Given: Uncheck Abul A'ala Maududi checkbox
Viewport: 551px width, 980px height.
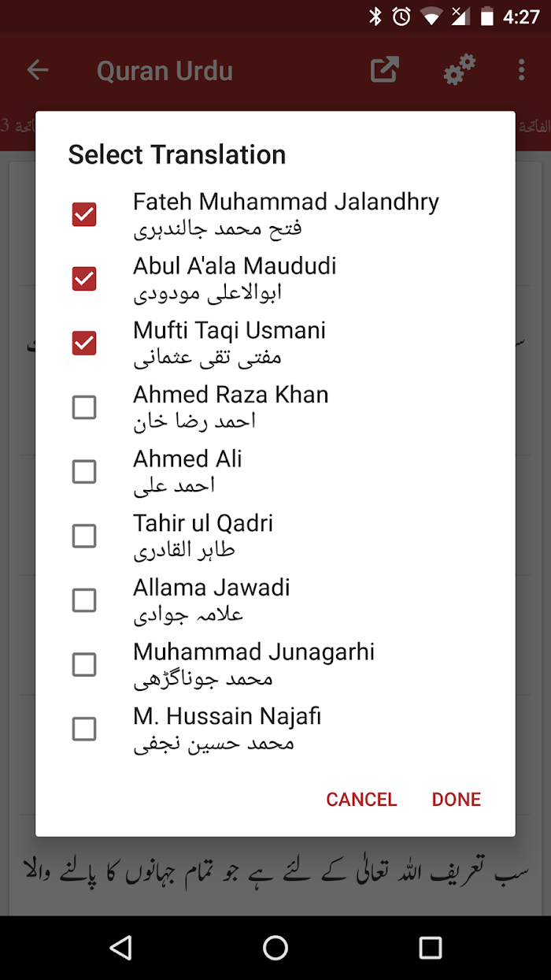Looking at the screenshot, I should (84, 279).
